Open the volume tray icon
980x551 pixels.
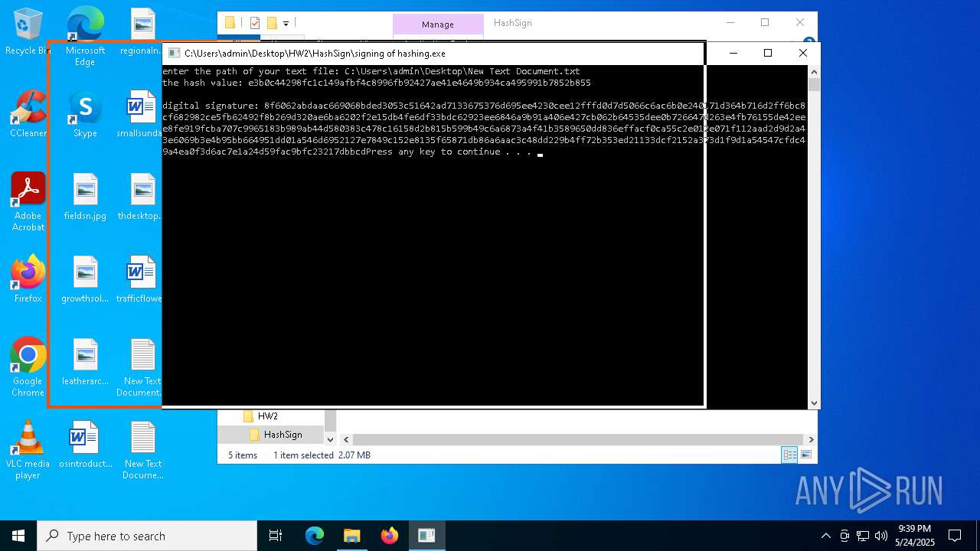pos(881,536)
